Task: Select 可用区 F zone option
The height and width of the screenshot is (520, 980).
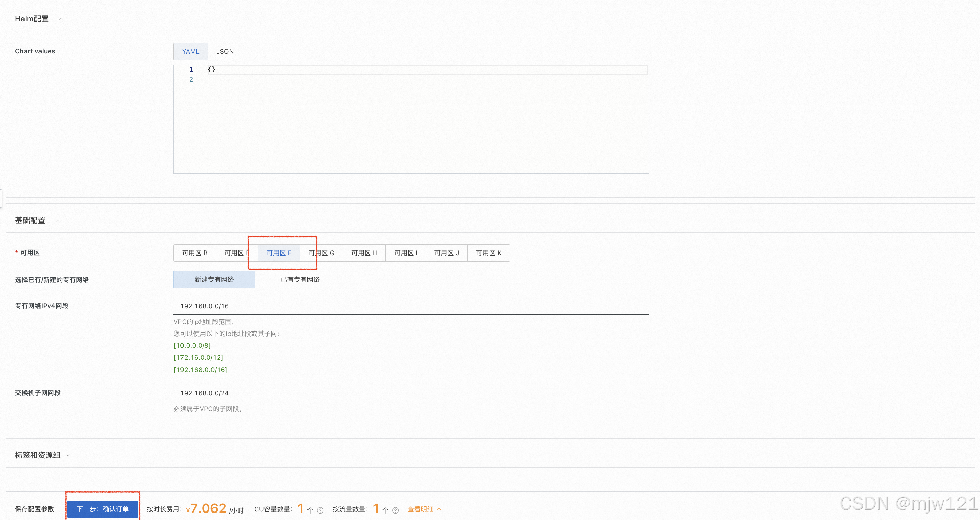Action: pyautogui.click(x=279, y=253)
